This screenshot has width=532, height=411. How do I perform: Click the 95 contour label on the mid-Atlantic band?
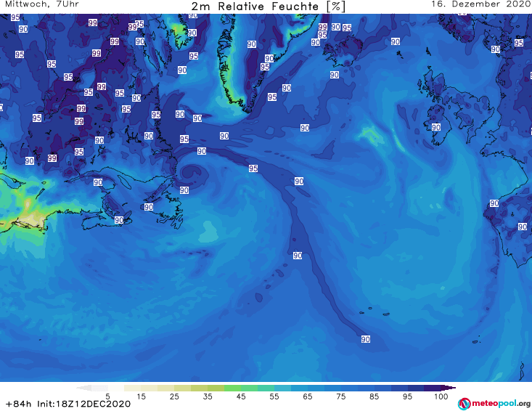point(253,168)
